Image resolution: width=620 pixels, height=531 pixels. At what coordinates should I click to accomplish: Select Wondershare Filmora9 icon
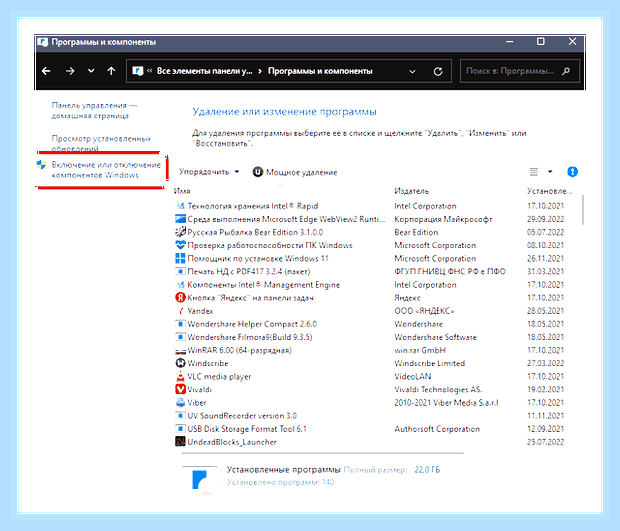180,337
